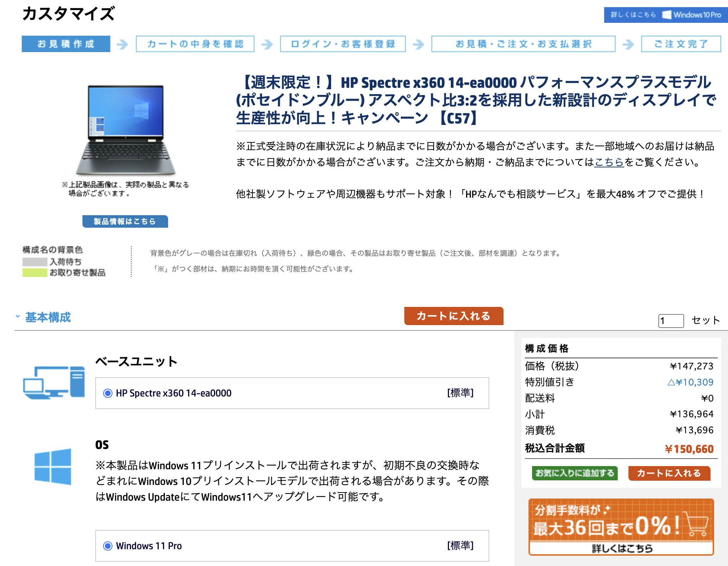The height and width of the screenshot is (566, 728).
Task: Click the 特別値引き △¥10,309 value
Action: (x=690, y=382)
